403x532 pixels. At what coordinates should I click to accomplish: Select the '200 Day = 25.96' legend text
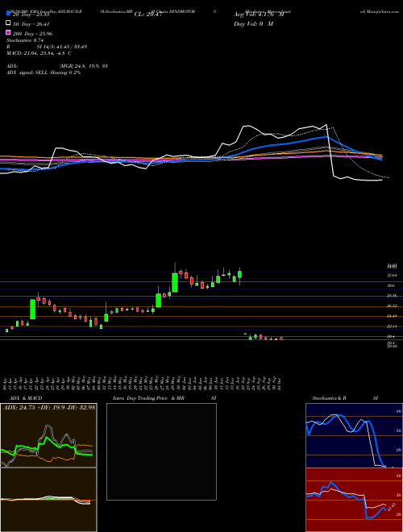32,33
